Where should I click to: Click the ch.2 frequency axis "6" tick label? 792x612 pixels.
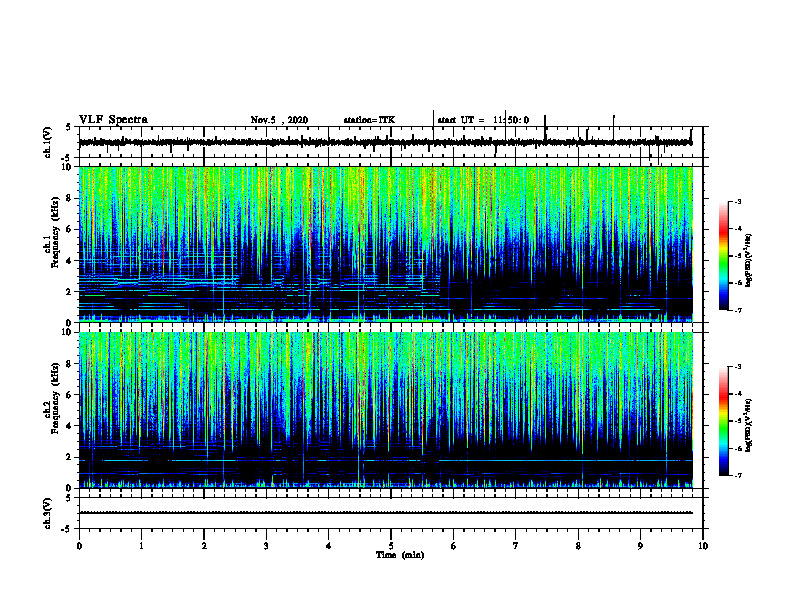70,395
